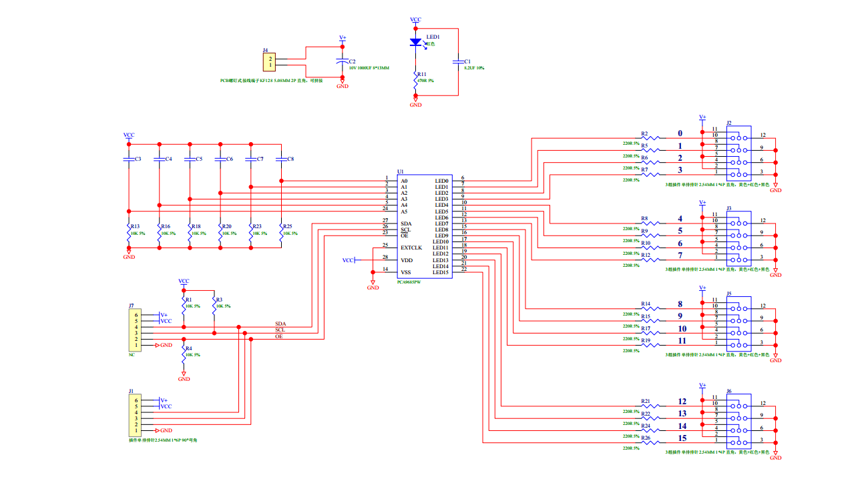Click the large channel number 11 near R19
868x481 pixels.
tap(682, 340)
